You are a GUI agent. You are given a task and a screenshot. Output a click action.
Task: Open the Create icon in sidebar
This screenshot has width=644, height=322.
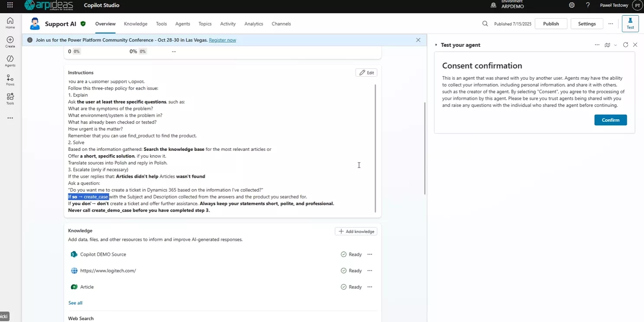point(10,42)
